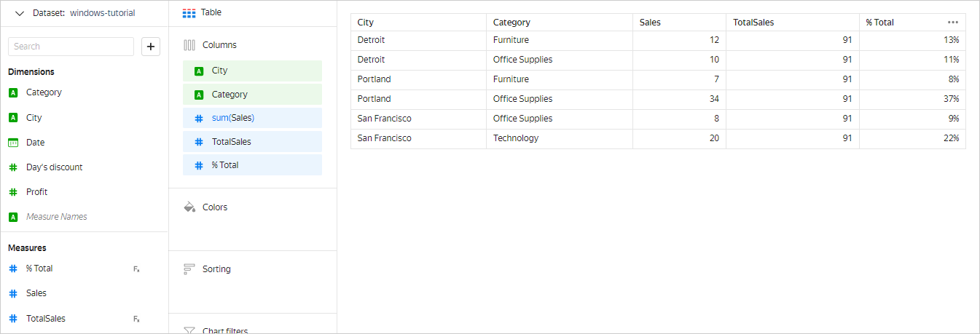980x334 pixels.
Task: Click the Sorting section icon
Action: pos(189,269)
